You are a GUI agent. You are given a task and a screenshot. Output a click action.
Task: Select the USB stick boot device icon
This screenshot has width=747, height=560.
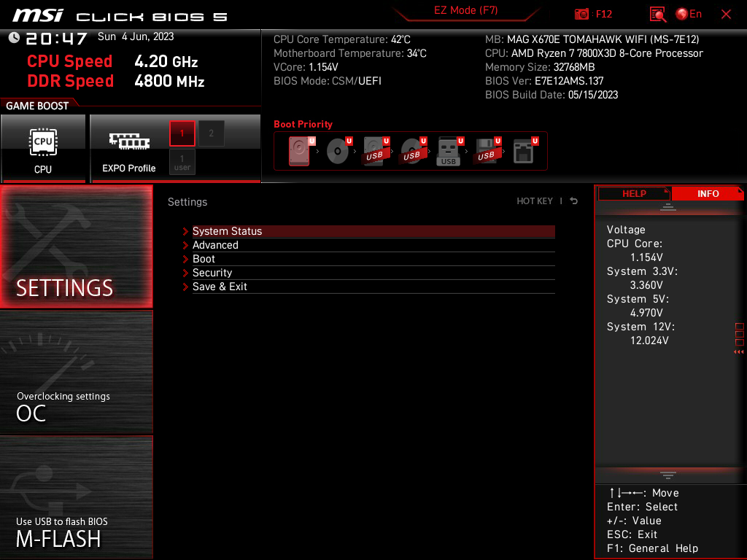coord(449,152)
